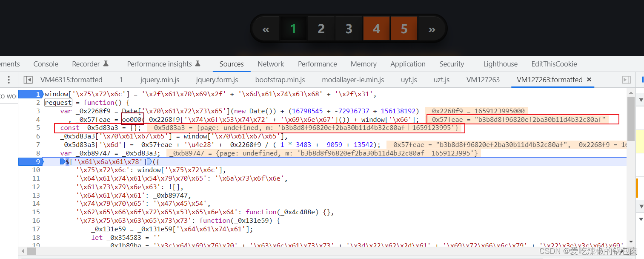Go to next page with » arrow
This screenshot has height=259, width=644.
point(432,29)
